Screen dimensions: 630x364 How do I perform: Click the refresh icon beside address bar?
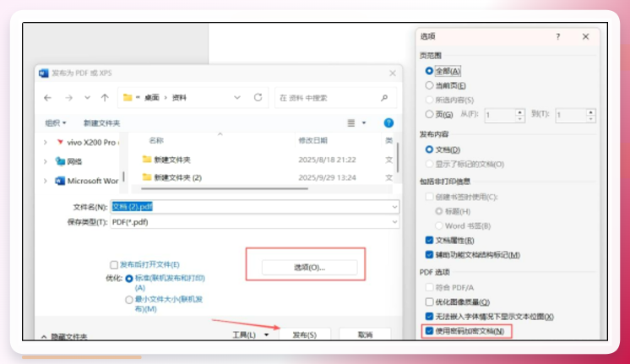[258, 98]
